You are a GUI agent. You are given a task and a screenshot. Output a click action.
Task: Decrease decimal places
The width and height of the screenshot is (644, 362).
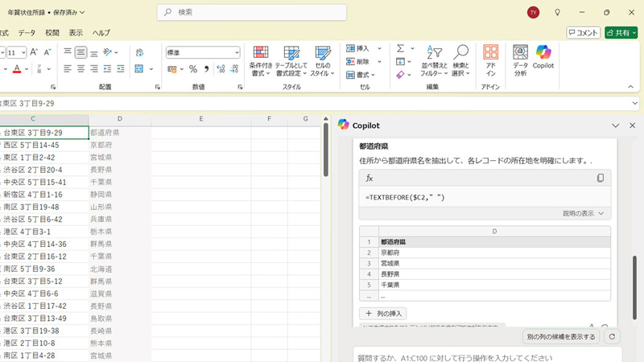pos(234,69)
